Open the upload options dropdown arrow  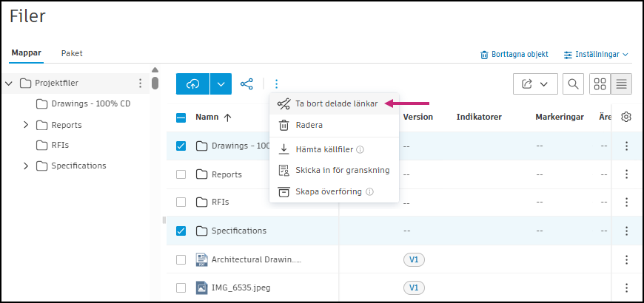[221, 84]
